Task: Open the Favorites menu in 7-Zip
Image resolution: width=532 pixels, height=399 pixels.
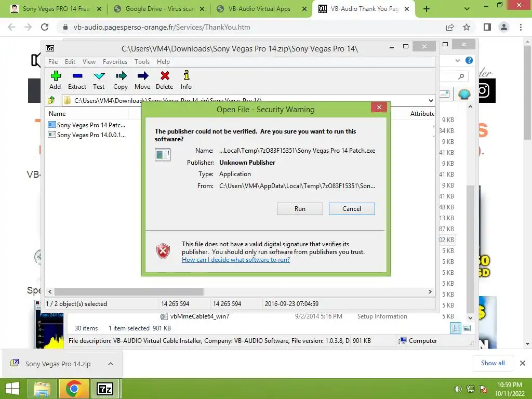Action: pyautogui.click(x=115, y=62)
